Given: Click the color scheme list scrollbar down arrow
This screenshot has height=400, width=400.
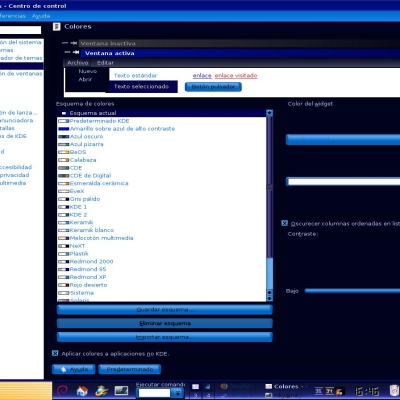Looking at the screenshot, I should [x=270, y=298].
